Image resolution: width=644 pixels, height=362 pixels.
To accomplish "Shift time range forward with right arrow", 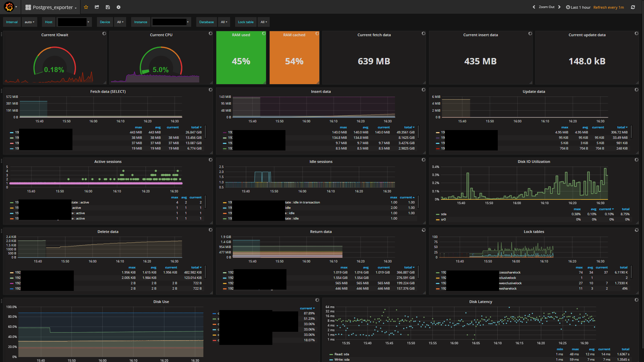I will click(x=559, y=7).
